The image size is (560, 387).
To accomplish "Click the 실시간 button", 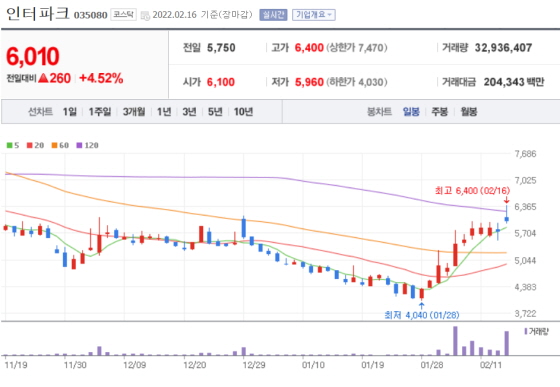I will 273,15.
